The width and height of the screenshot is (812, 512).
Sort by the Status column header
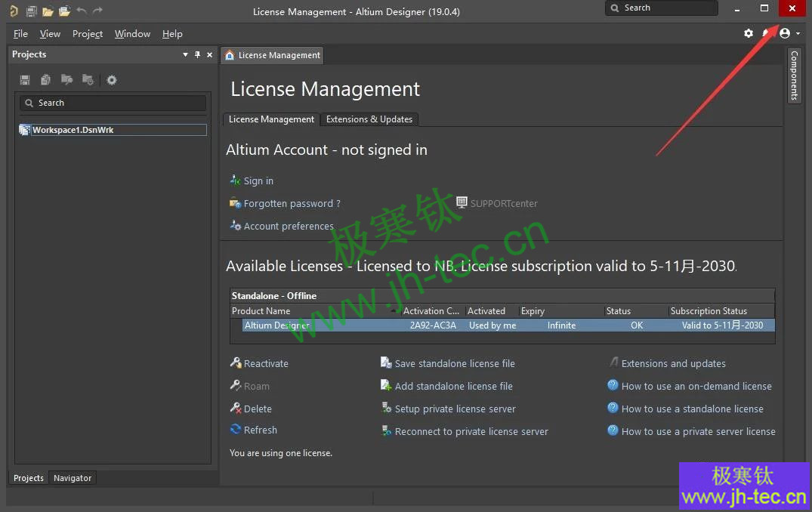[x=637, y=310]
